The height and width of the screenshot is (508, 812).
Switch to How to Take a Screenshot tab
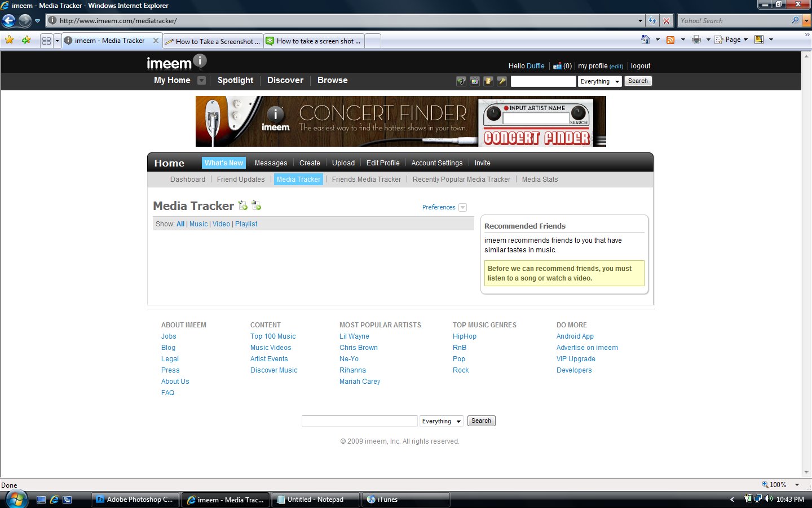click(213, 41)
